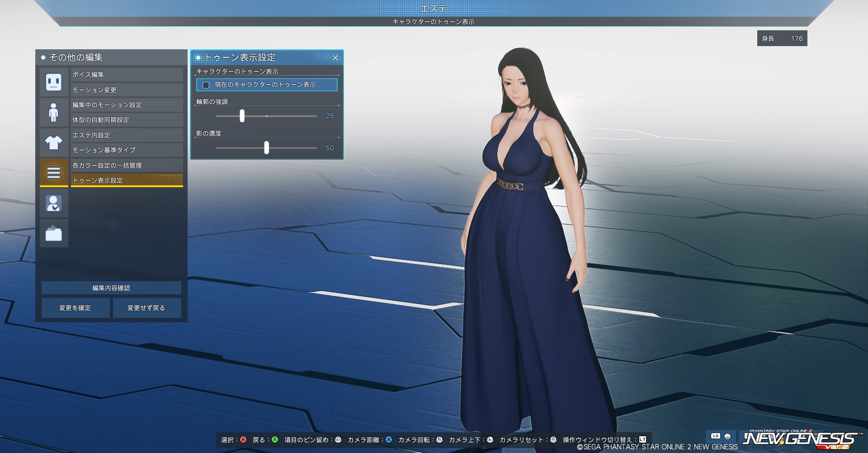This screenshot has height=453, width=868.
Task: Click the 項目のピン留め stick icon
Action: tap(338, 439)
